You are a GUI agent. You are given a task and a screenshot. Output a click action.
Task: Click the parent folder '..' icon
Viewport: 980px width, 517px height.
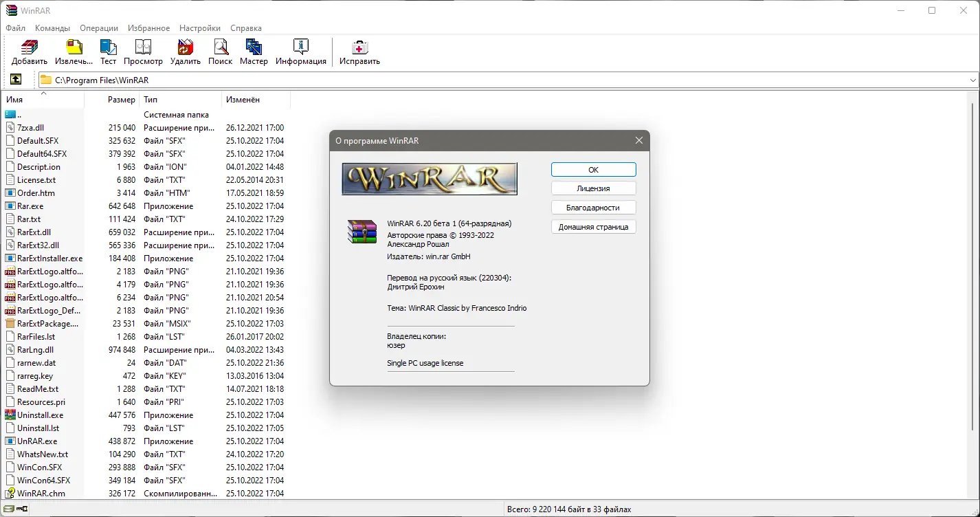click(10, 114)
